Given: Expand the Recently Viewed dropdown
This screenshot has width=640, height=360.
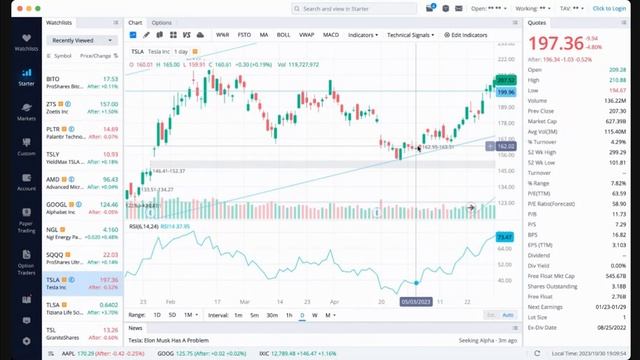Looking at the screenshot, I should point(82,40).
